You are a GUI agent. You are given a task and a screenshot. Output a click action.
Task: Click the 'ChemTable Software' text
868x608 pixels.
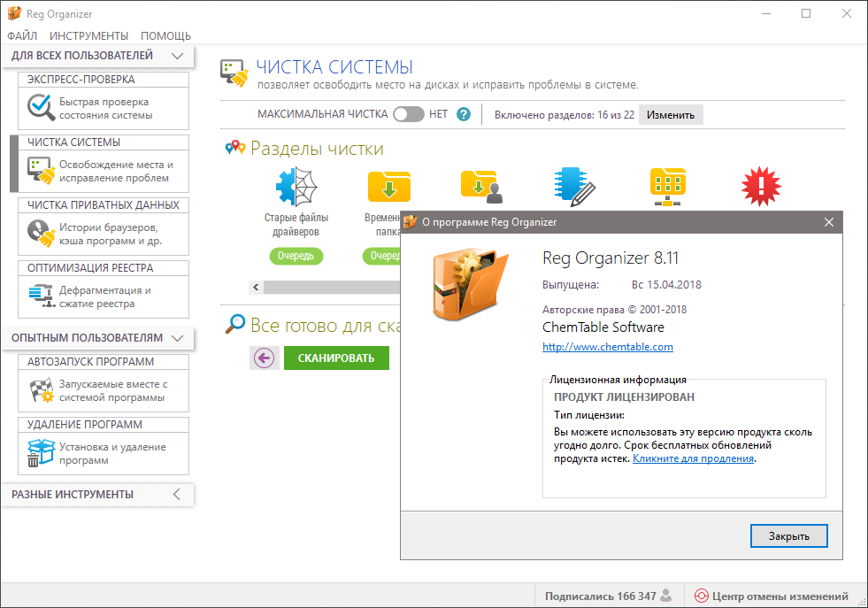pyautogui.click(x=603, y=327)
